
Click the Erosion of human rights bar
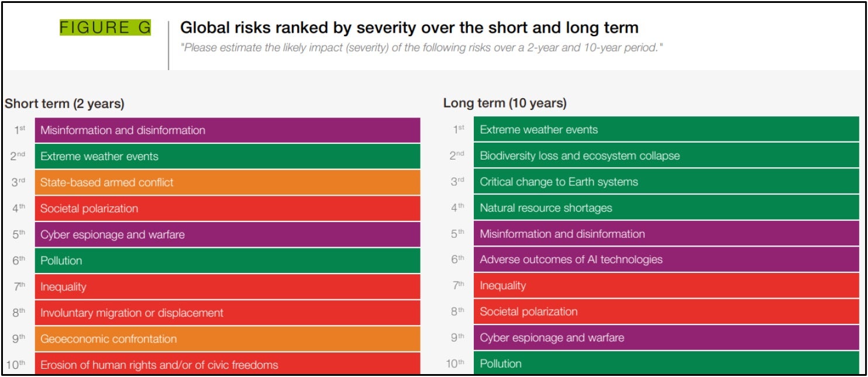pyautogui.click(x=227, y=364)
